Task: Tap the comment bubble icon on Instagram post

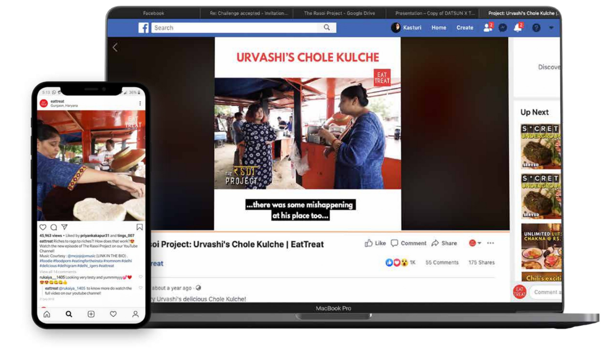Action: (54, 227)
